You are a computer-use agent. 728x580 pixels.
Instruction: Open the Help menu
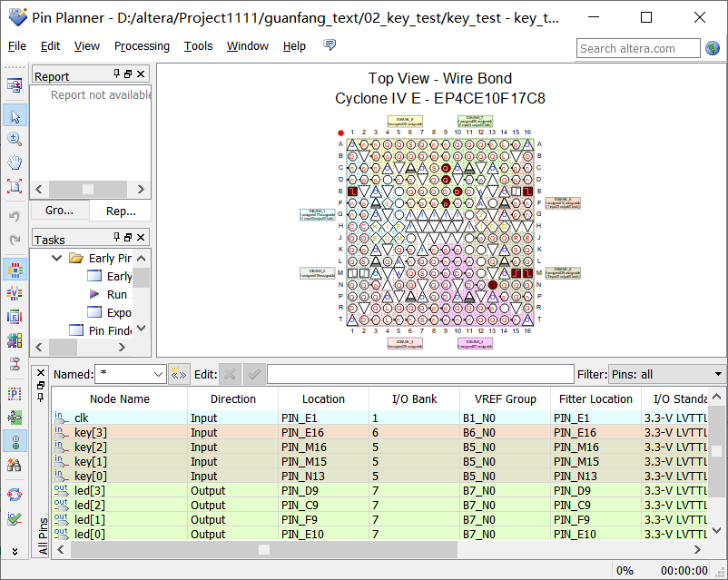[x=294, y=46]
